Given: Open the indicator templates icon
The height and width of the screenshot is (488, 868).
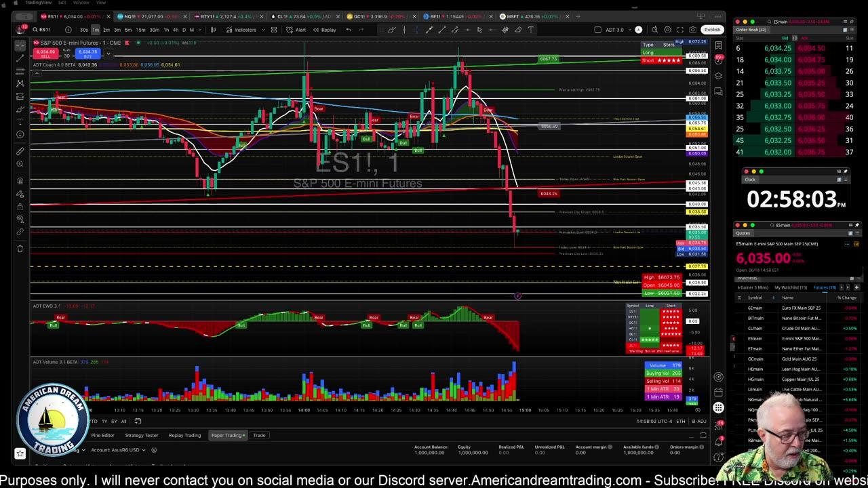Looking at the screenshot, I should click(x=274, y=30).
